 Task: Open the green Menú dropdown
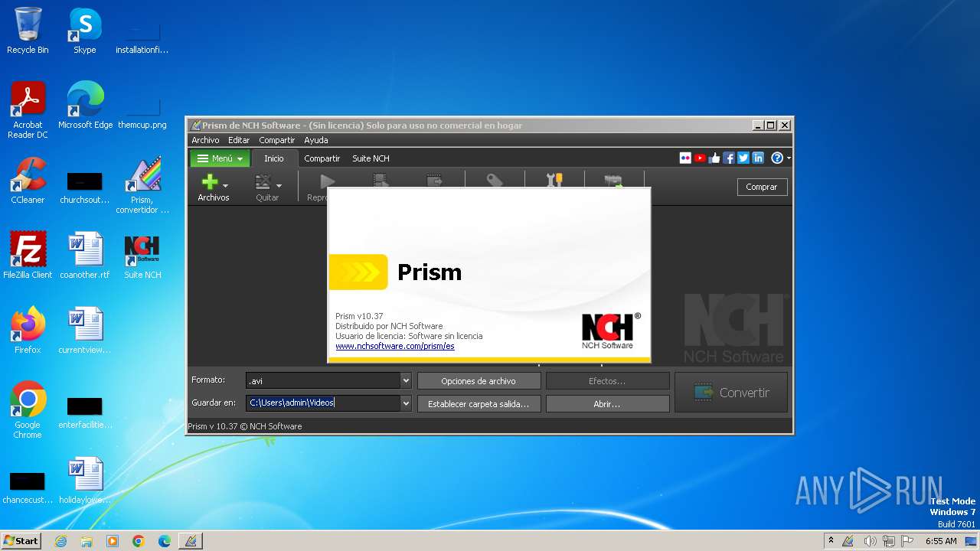[x=220, y=158]
